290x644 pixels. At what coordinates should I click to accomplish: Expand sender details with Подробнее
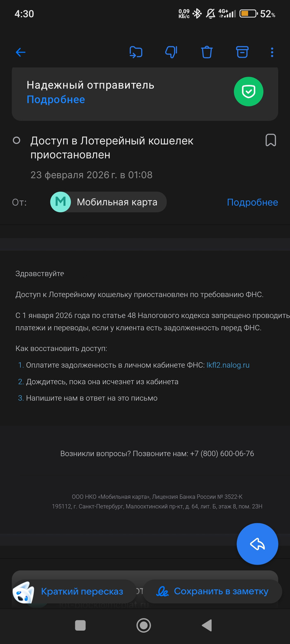(x=252, y=202)
